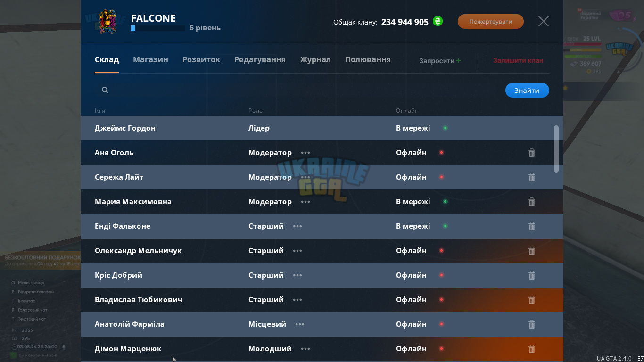Screen dimensions: 644x362
Task: Click Текстовий чат hint in background HUD
Action: click(x=32, y=319)
